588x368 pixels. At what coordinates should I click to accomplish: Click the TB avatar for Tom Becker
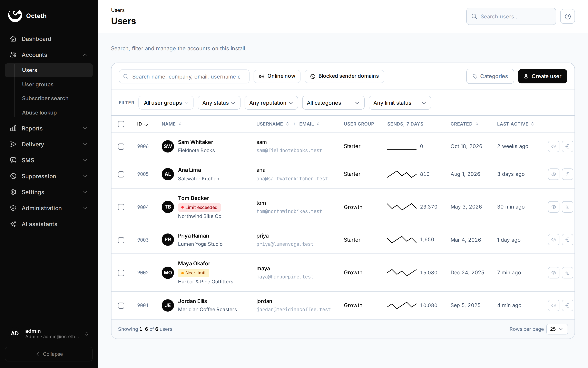coord(168,207)
